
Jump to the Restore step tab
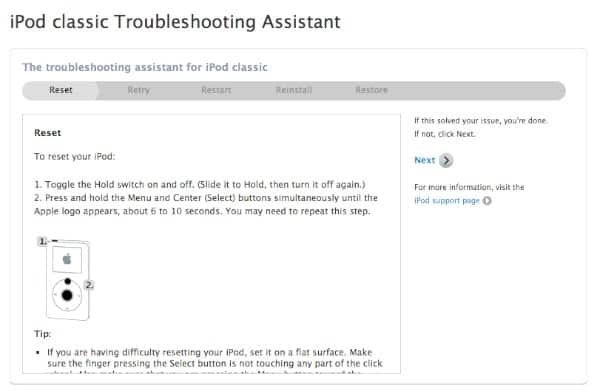tap(372, 90)
